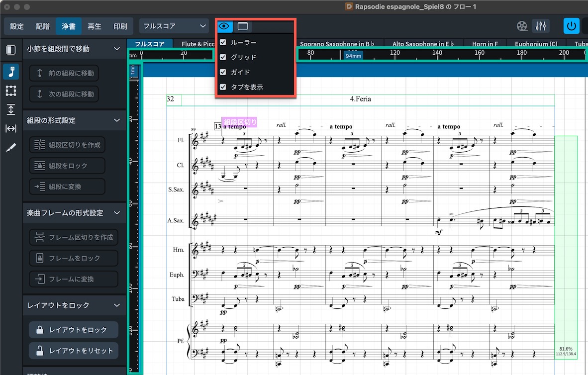Select rehearsal mark 13 in the score
This screenshot has height=375, width=588.
pos(218,126)
